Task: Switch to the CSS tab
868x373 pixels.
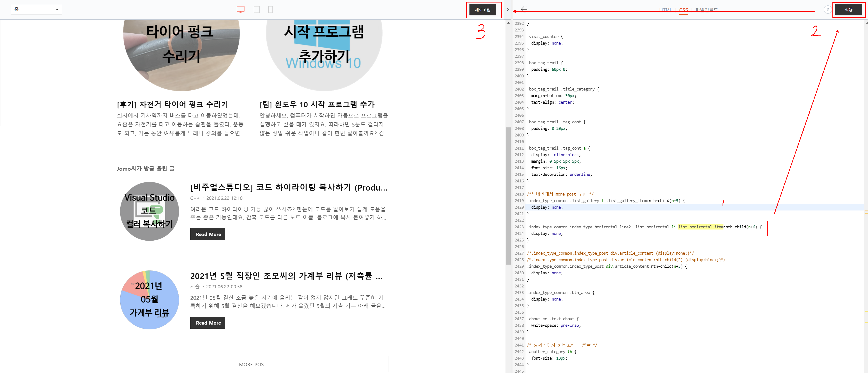Action: (x=683, y=10)
